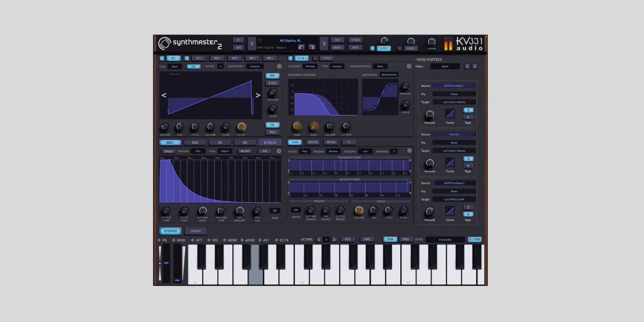Click the next waveform arrow in OSC 1

tap(258, 95)
